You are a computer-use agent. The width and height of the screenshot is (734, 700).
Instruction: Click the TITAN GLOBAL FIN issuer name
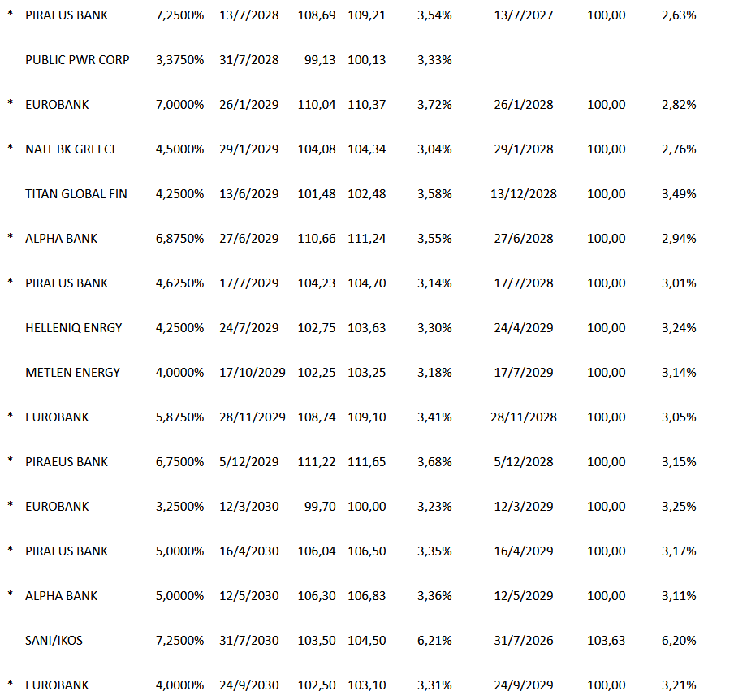pos(76,194)
